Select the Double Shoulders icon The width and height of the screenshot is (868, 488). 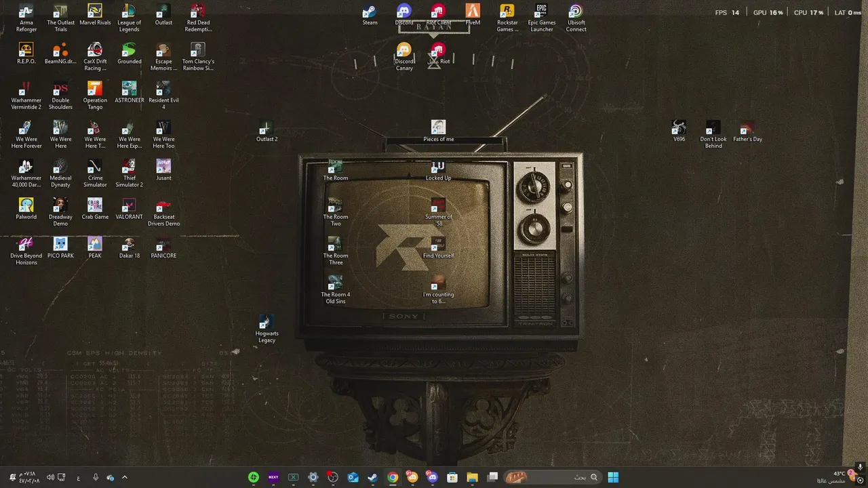[x=60, y=96]
